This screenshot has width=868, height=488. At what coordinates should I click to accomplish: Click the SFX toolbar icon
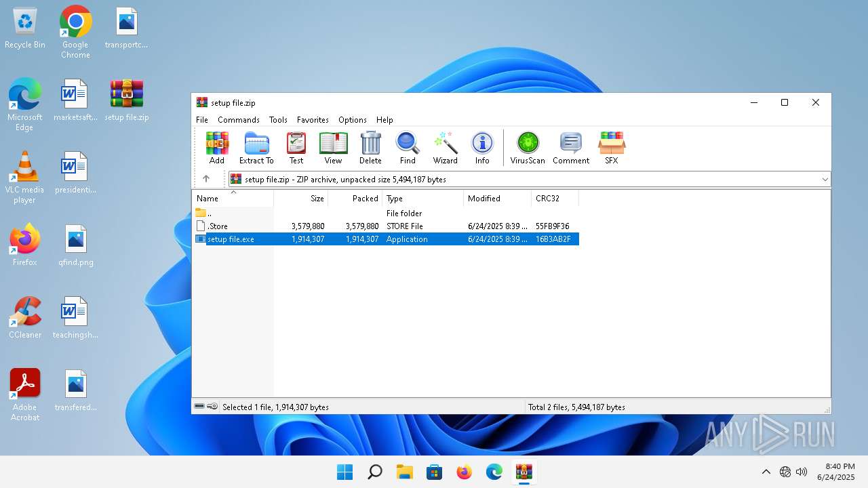tap(612, 148)
